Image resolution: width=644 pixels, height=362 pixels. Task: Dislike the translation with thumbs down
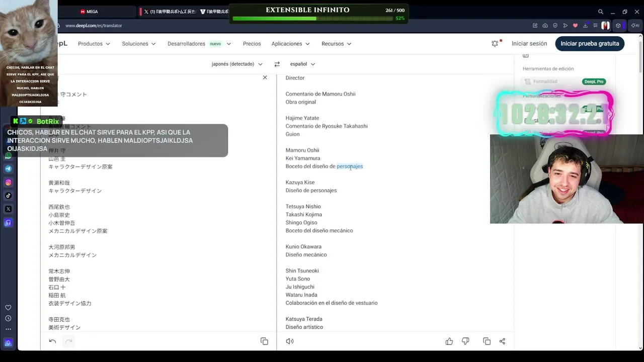[x=465, y=341]
